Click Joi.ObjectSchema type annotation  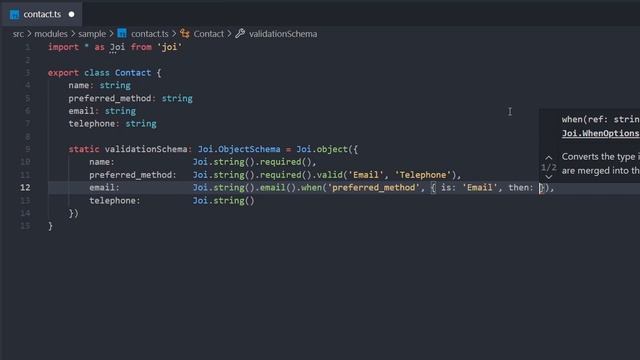pos(239,149)
